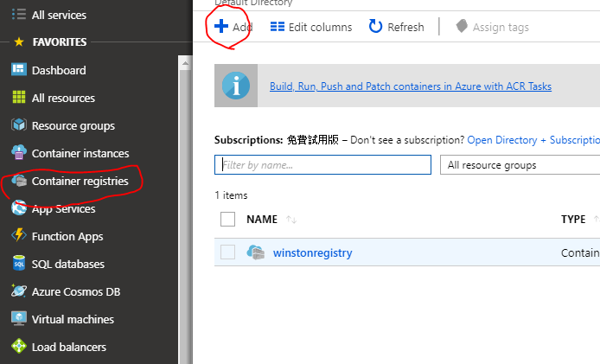
Task: Click the TYPE column header
Action: pos(573,220)
